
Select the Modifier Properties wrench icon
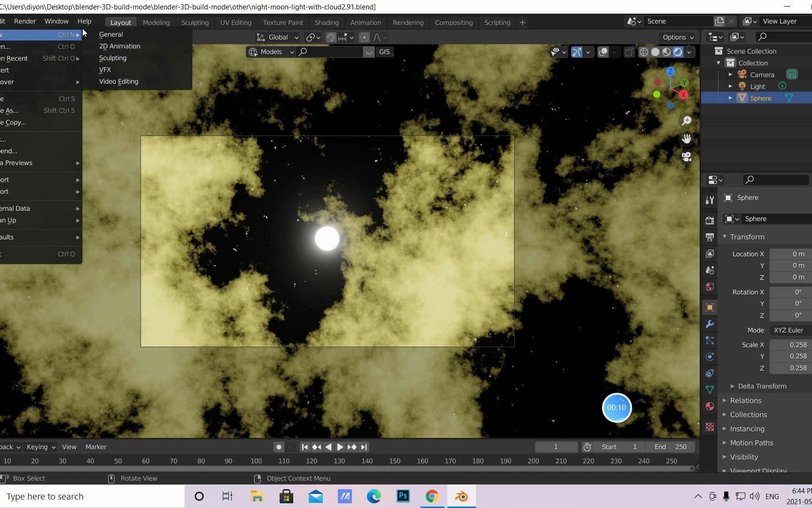(x=710, y=324)
